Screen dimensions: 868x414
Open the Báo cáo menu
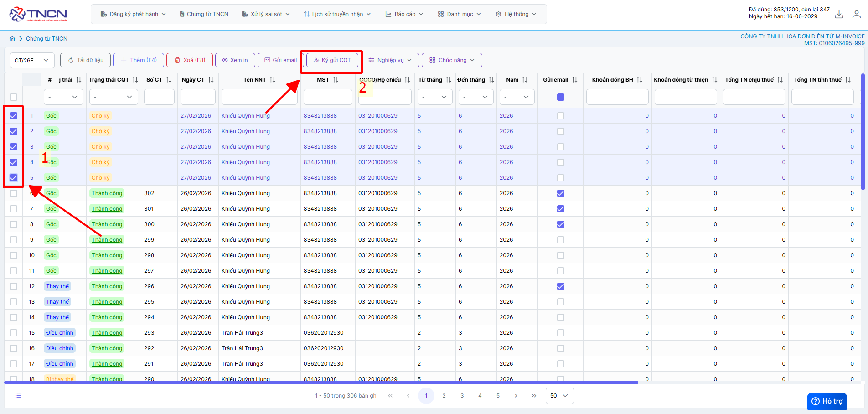[x=404, y=14]
